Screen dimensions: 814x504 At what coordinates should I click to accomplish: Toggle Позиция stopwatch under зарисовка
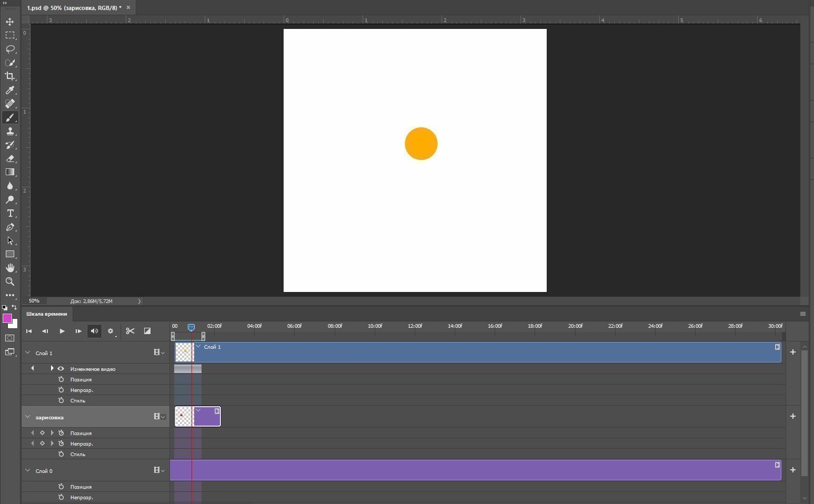click(x=61, y=433)
